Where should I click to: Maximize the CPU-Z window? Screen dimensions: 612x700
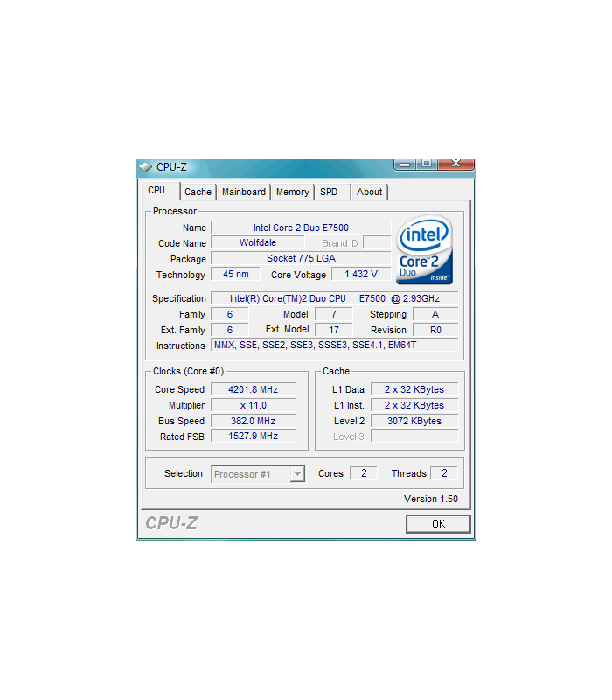pyautogui.click(x=427, y=164)
